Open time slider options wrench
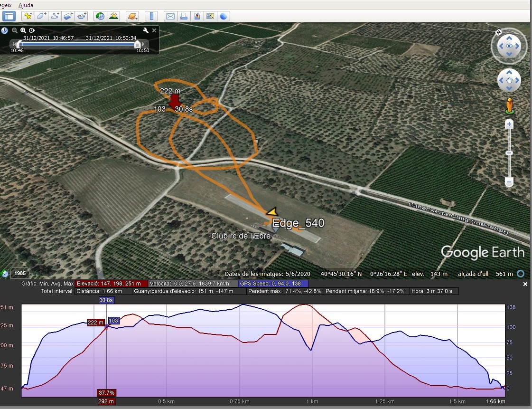 (146, 30)
